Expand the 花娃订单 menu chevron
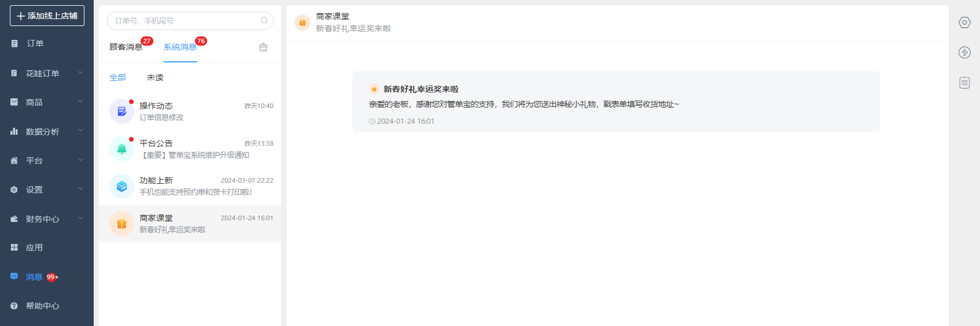The image size is (980, 326). pos(80,73)
